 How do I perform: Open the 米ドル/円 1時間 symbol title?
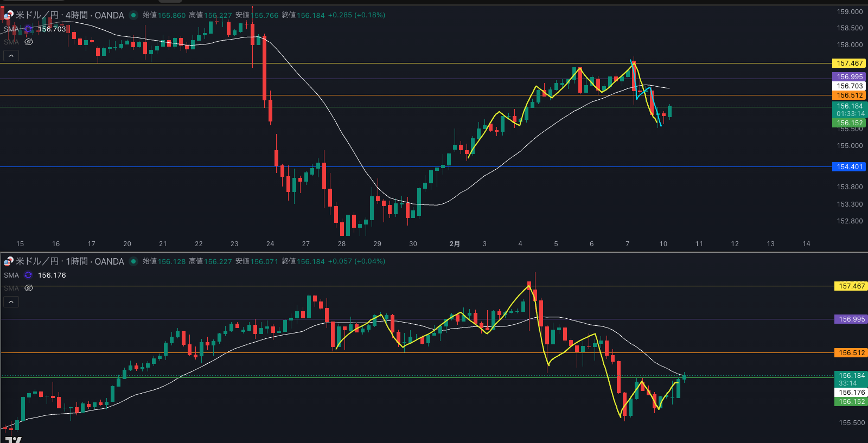click(70, 261)
